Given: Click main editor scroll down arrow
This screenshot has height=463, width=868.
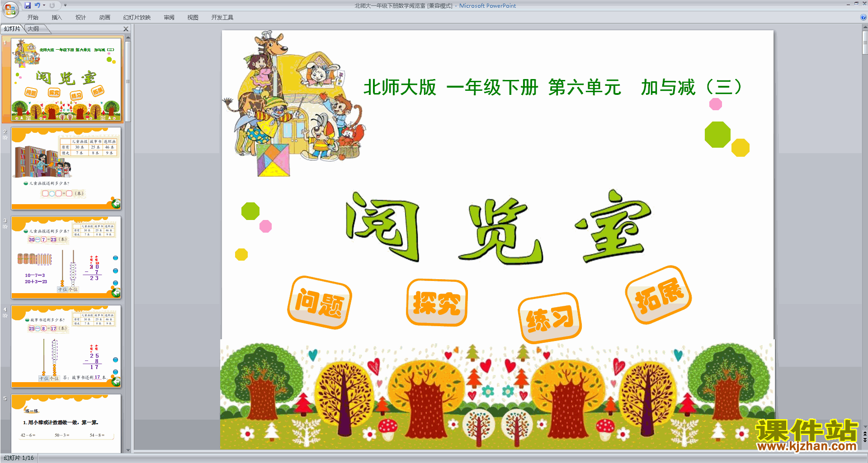Looking at the screenshot, I should click(865, 427).
